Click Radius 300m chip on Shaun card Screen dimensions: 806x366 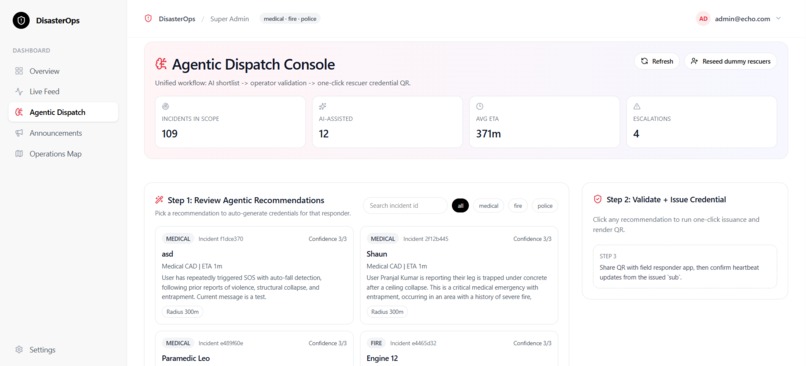tap(387, 312)
